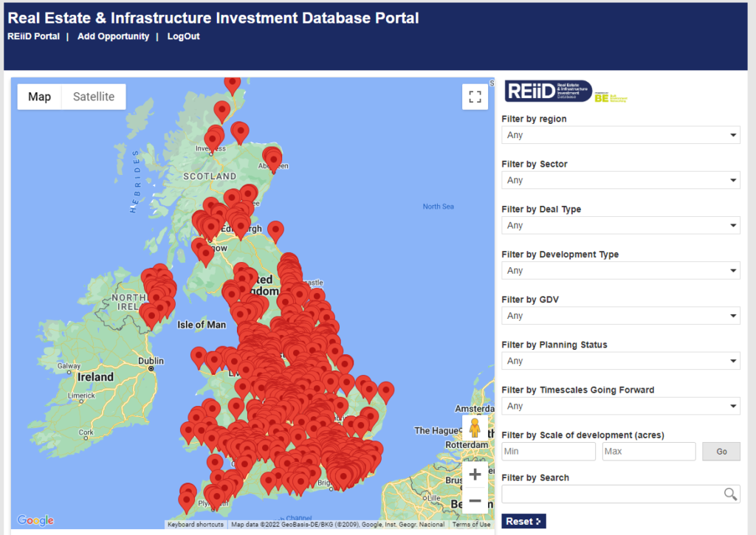
Task: Click the BE logo beside REiiD
Action: pyautogui.click(x=611, y=97)
